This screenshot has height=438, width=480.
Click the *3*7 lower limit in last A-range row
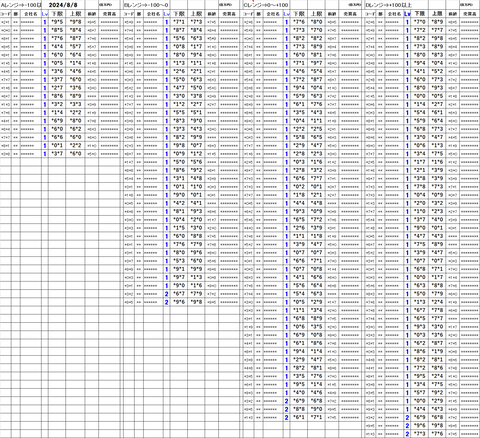coord(57,154)
